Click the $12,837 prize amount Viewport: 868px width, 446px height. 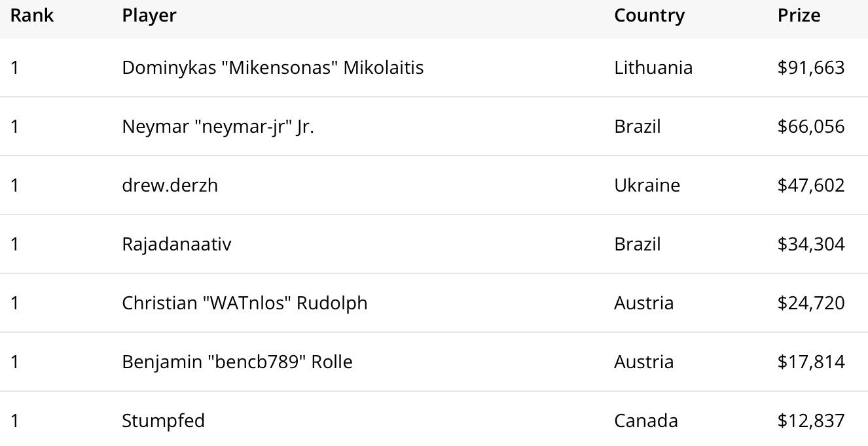(x=811, y=420)
